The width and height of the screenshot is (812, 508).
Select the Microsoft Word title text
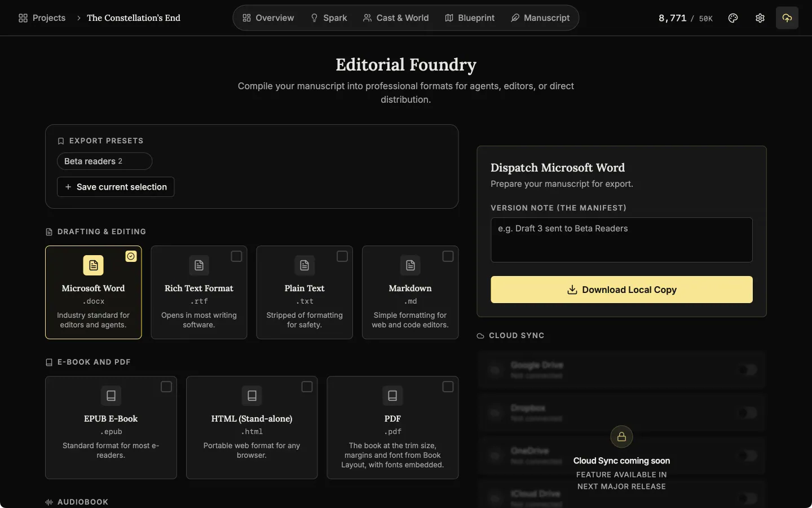pos(94,288)
